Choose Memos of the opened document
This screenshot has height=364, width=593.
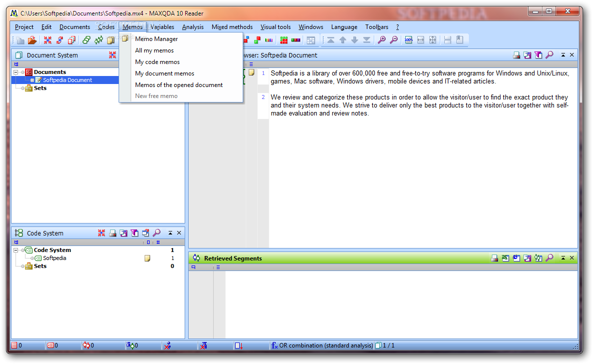(x=181, y=85)
